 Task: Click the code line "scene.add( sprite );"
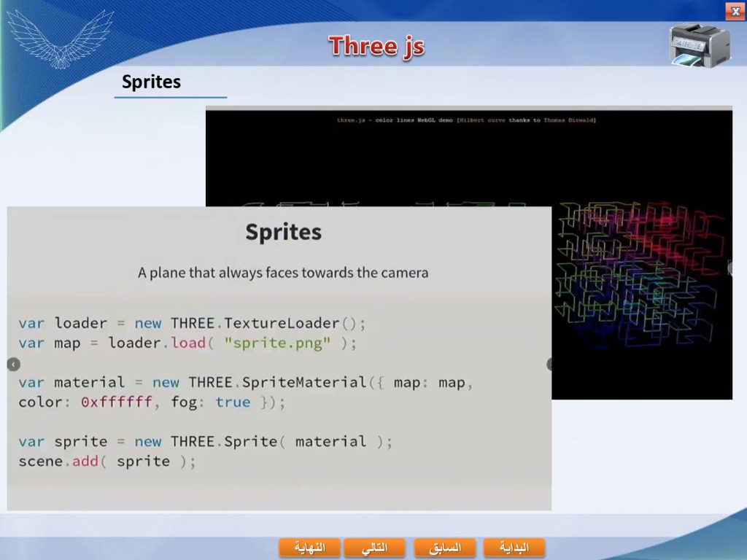107,462
